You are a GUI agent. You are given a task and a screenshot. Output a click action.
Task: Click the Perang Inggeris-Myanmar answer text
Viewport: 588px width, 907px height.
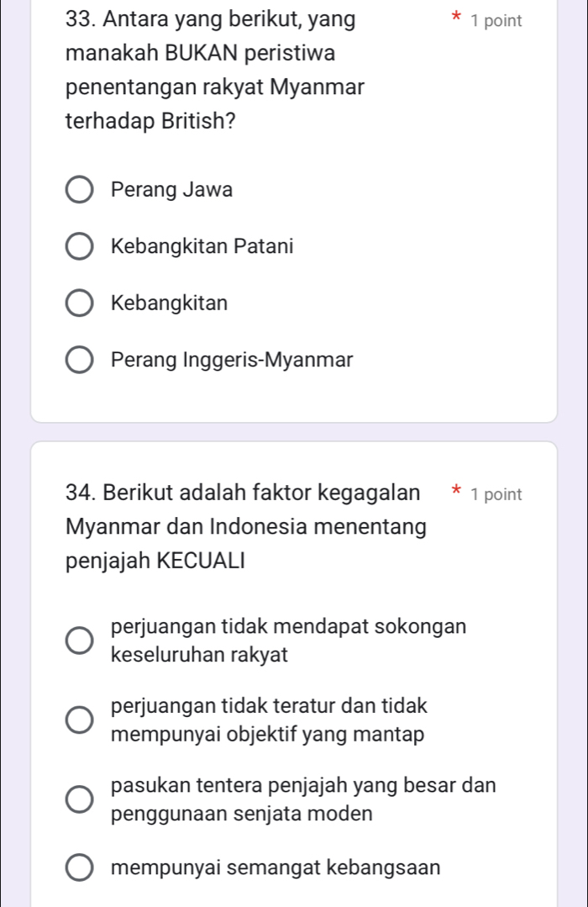(231, 360)
